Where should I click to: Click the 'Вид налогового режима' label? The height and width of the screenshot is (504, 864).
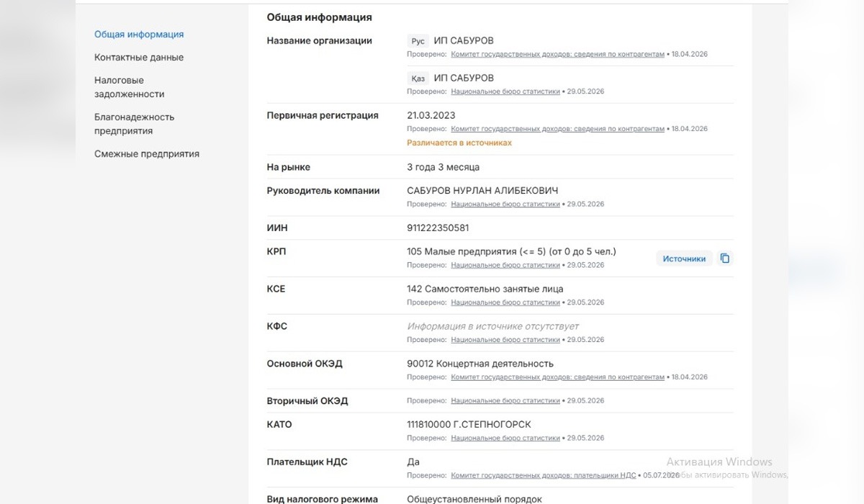point(323,499)
